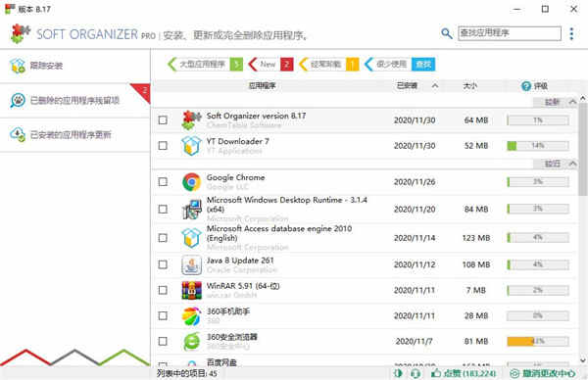The height and width of the screenshot is (380, 588).
Task: Click the 百度网盘 row name
Action: [x=221, y=362]
